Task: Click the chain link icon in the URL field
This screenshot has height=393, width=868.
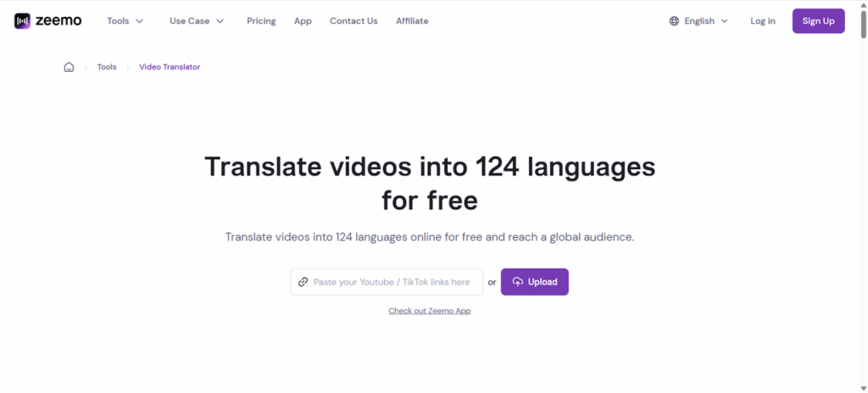Action: pyautogui.click(x=303, y=282)
